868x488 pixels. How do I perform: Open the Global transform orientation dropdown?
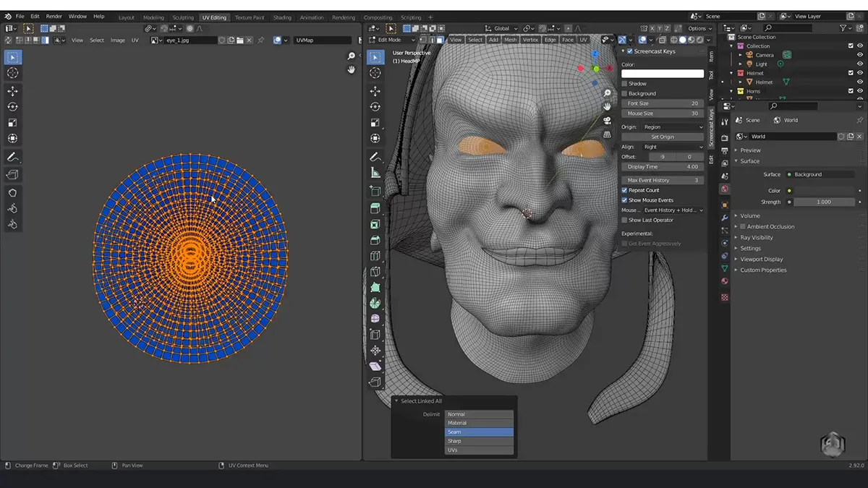(x=502, y=27)
